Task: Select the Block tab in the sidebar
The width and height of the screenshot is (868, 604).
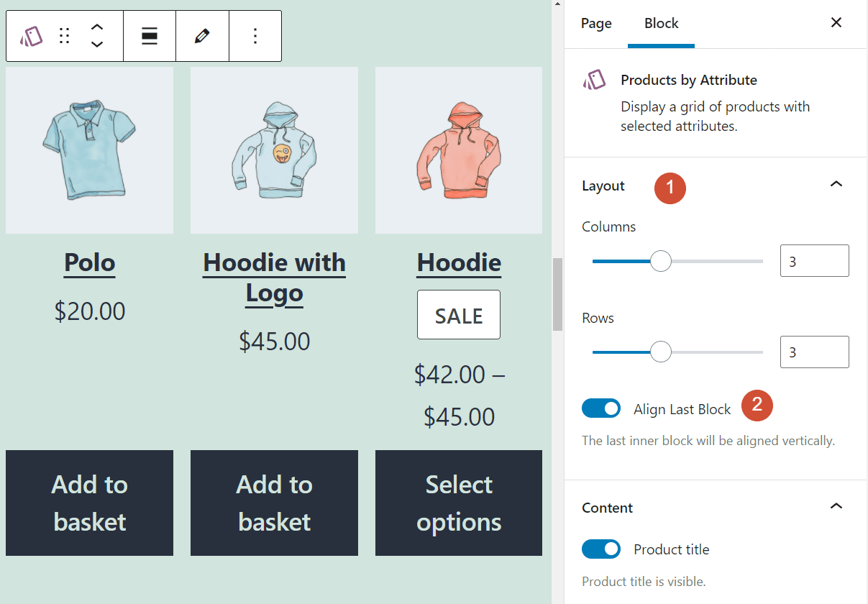Action: coord(661,23)
